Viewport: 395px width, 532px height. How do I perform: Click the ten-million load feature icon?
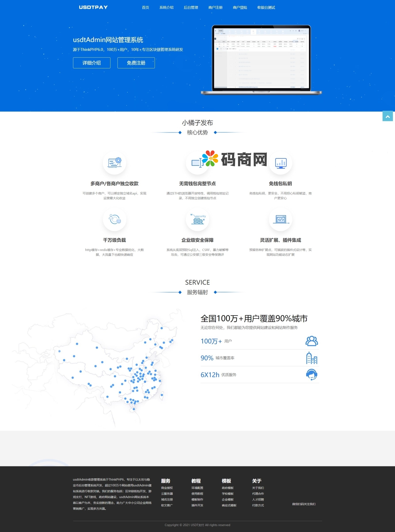(114, 219)
